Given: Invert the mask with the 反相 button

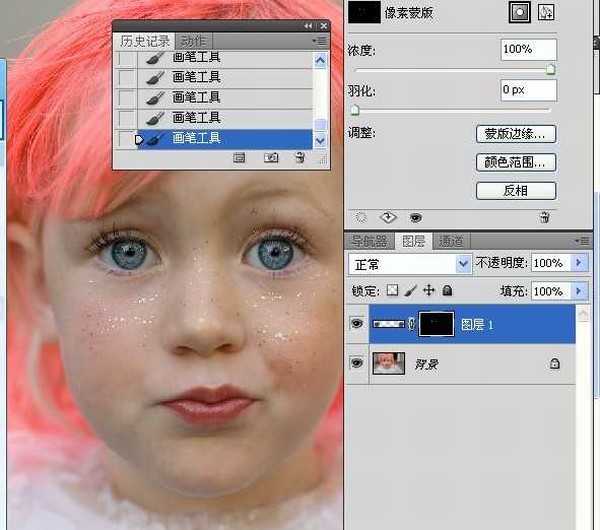Looking at the screenshot, I should [515, 191].
